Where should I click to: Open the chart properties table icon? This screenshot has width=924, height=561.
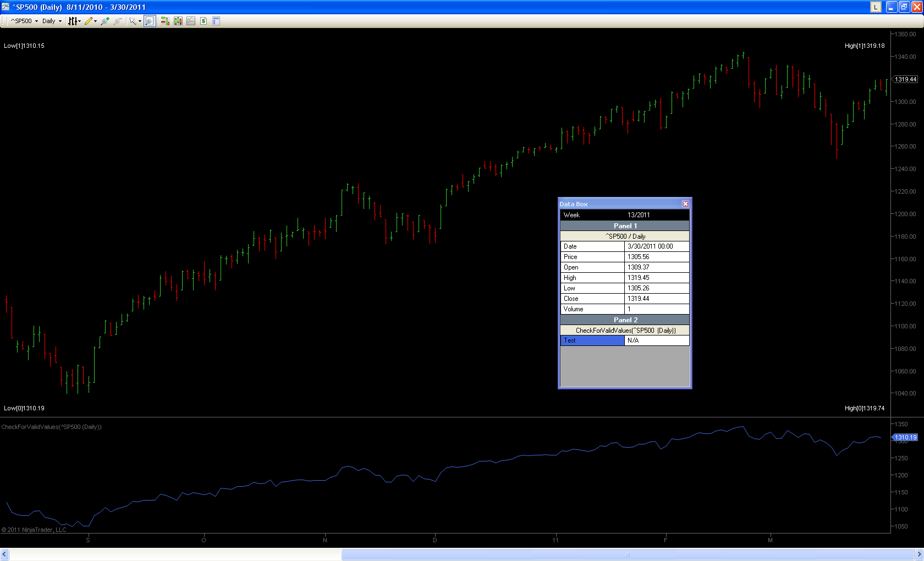point(216,21)
